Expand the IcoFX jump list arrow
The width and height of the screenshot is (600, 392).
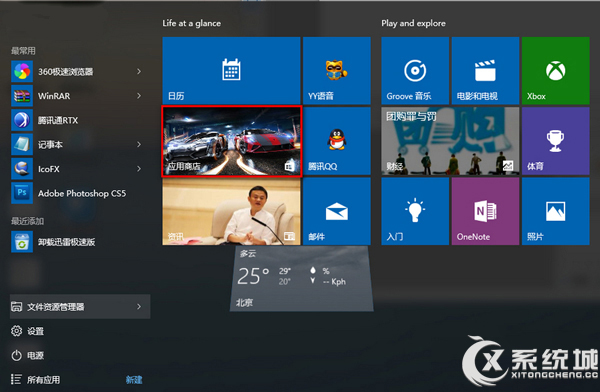click(x=139, y=169)
